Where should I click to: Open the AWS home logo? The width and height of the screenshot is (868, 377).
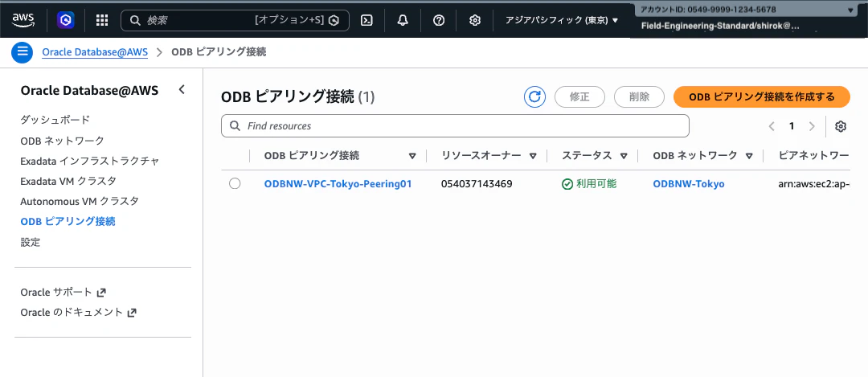(23, 20)
